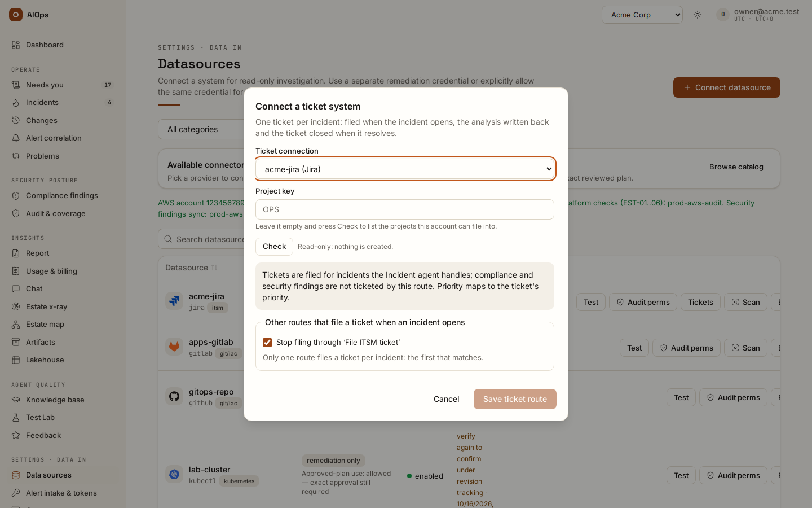The image size is (812, 508).
Task: Click the Needs you sidebar icon
Action: click(16, 85)
